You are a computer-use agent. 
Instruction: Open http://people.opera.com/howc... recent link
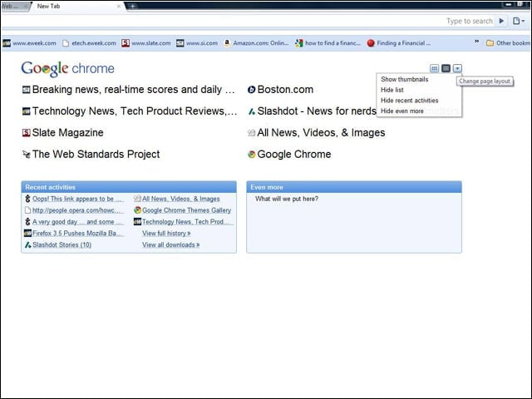coord(77,210)
